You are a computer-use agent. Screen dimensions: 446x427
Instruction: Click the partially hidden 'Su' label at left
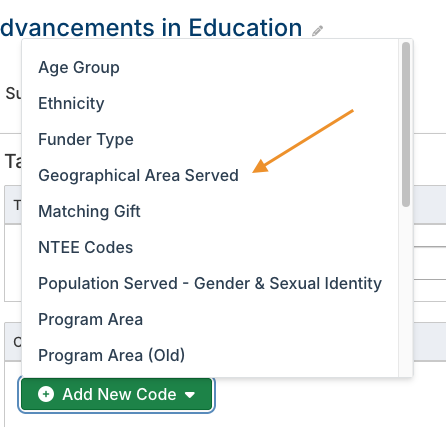[13, 93]
